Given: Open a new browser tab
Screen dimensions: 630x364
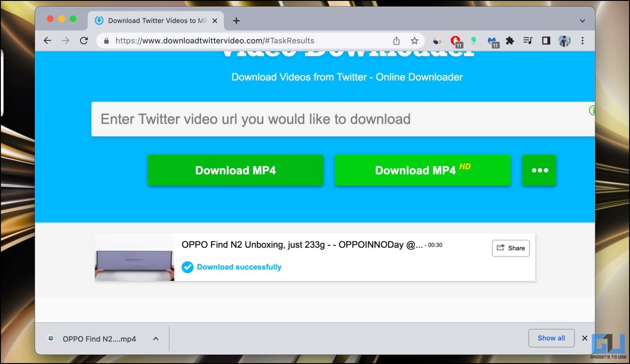Looking at the screenshot, I should (x=236, y=21).
